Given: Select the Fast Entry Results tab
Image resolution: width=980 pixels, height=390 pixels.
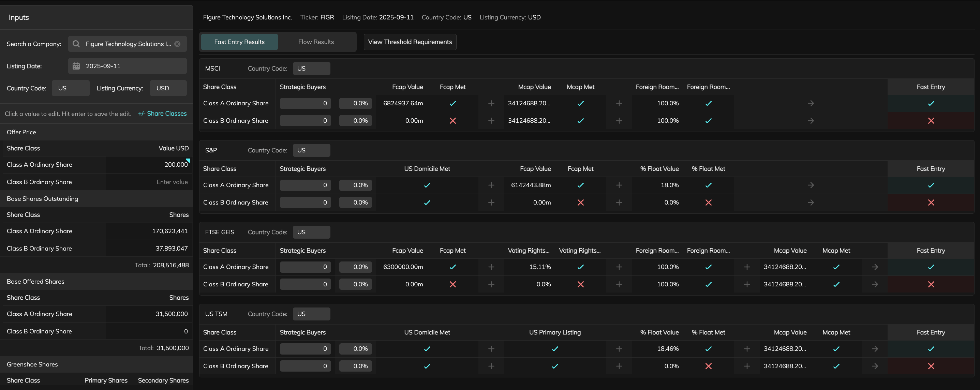Looking at the screenshot, I should (239, 42).
